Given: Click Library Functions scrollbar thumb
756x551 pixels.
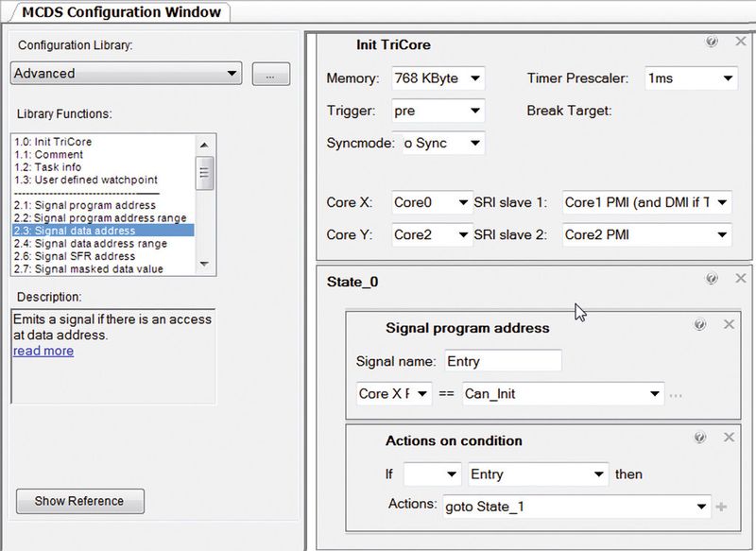Looking at the screenshot, I should (x=204, y=173).
